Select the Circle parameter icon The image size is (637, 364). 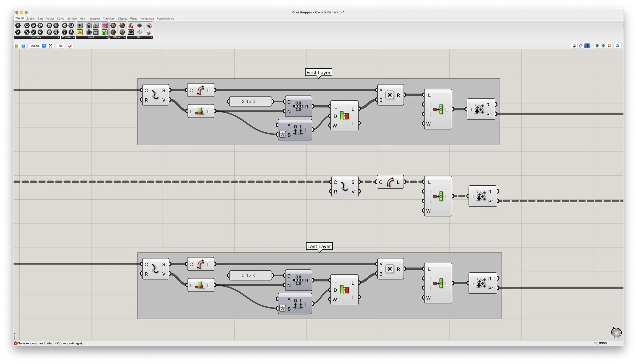[27, 25]
